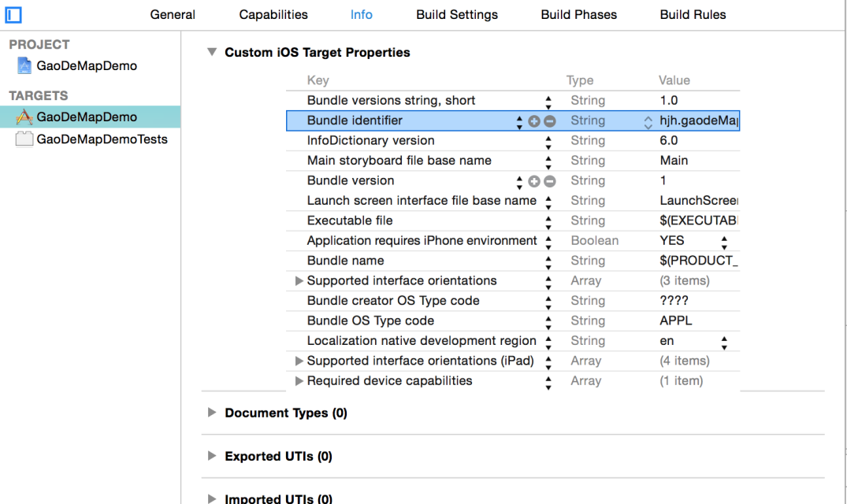Open the development region 'en' value popup
Screen dimensions: 847x504
click(x=724, y=342)
